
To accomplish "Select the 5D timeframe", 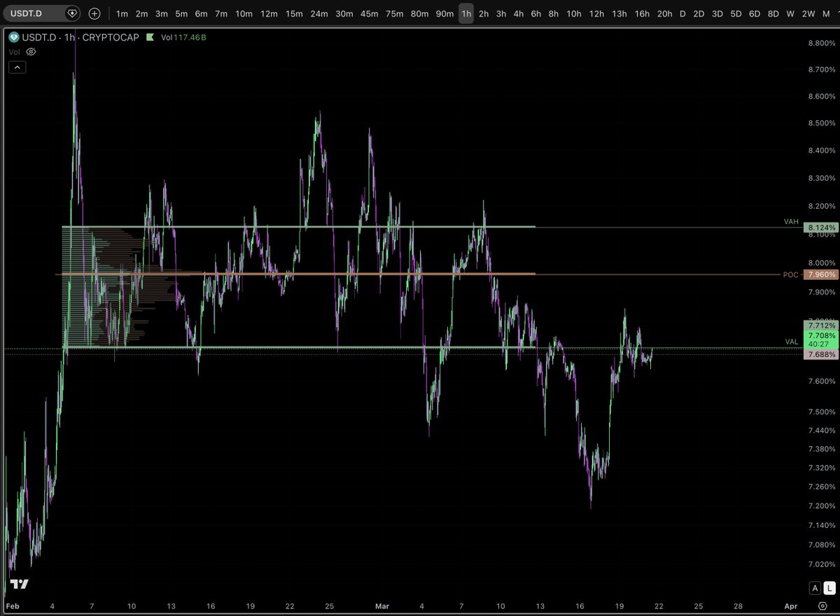I will coord(736,14).
